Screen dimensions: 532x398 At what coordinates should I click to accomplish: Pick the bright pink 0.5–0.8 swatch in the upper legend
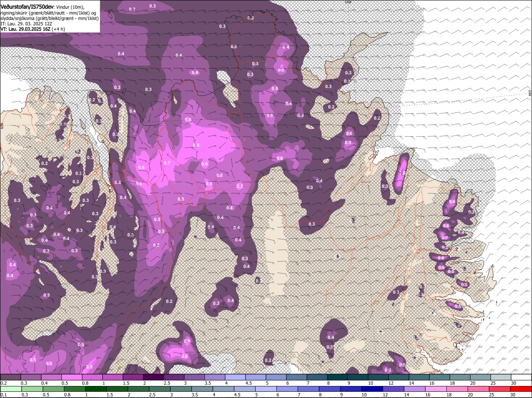tap(71, 377)
